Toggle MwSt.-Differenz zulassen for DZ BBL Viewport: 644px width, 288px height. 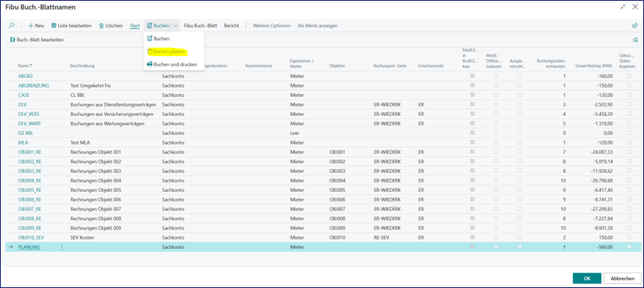496,132
